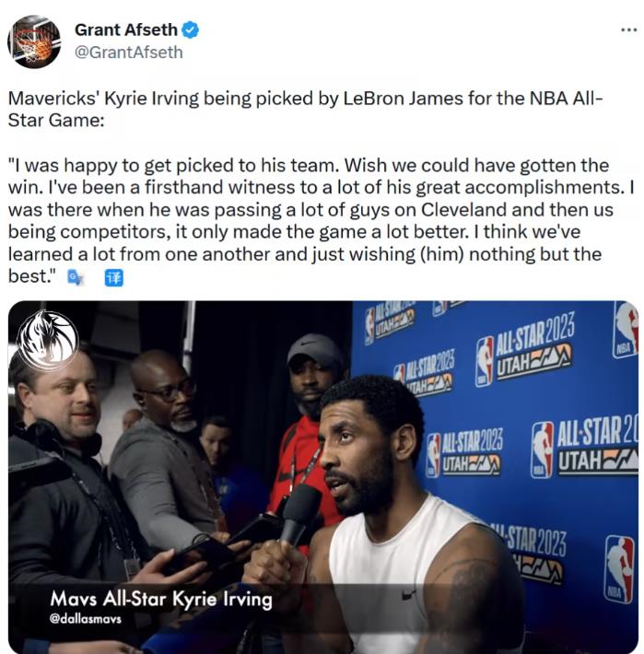Open the @GrantAfseth handle link

tap(128, 53)
